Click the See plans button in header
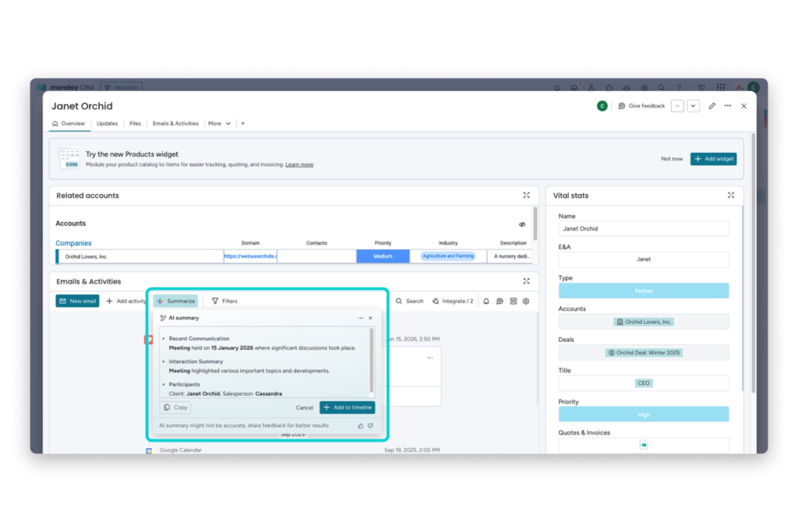Image resolution: width=798 pixels, height=532 pixels. click(x=121, y=87)
